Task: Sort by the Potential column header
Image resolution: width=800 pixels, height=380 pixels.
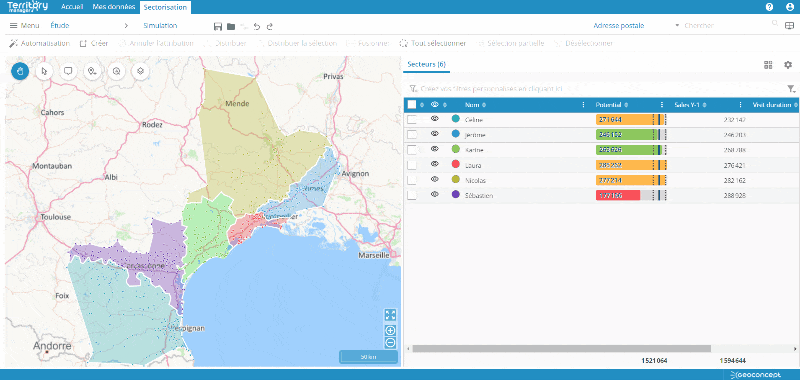Action: (x=611, y=105)
